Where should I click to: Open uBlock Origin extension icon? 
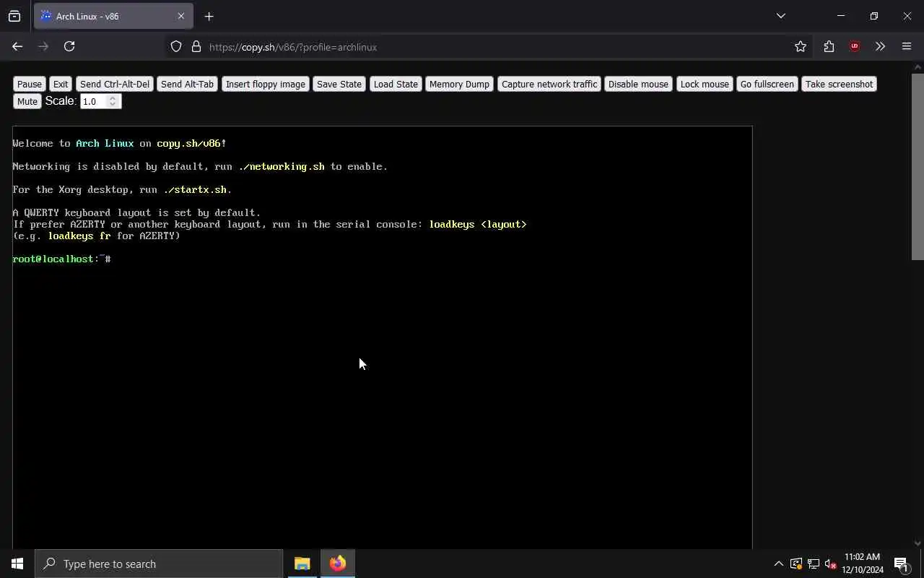tap(855, 46)
